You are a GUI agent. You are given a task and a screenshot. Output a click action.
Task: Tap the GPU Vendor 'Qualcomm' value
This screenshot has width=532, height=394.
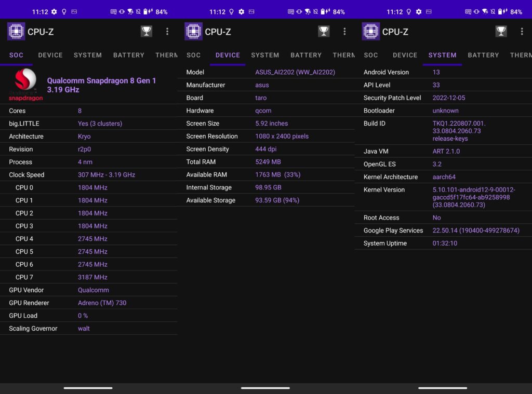pos(94,290)
